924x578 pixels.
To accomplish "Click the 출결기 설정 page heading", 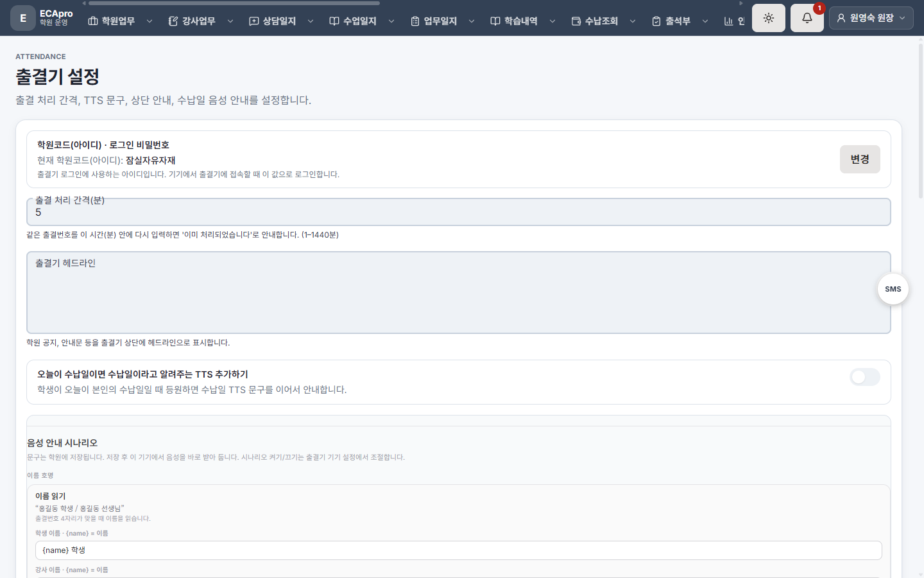I will pyautogui.click(x=58, y=77).
